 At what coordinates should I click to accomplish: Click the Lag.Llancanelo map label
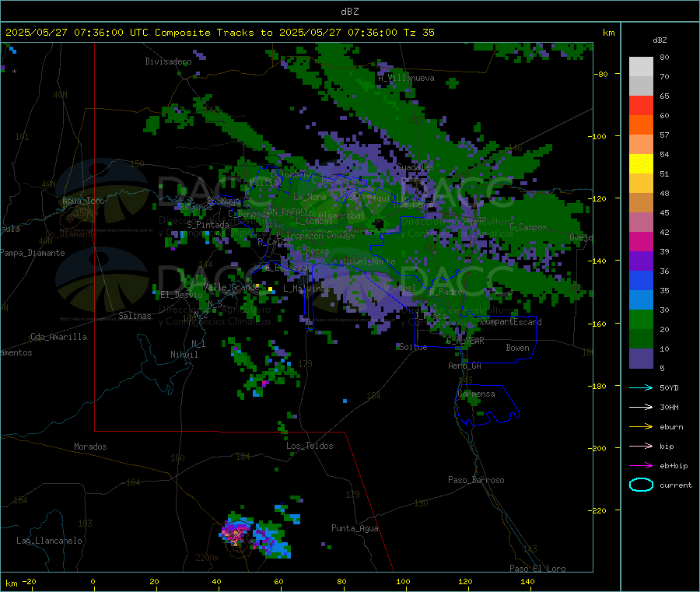[x=49, y=541]
